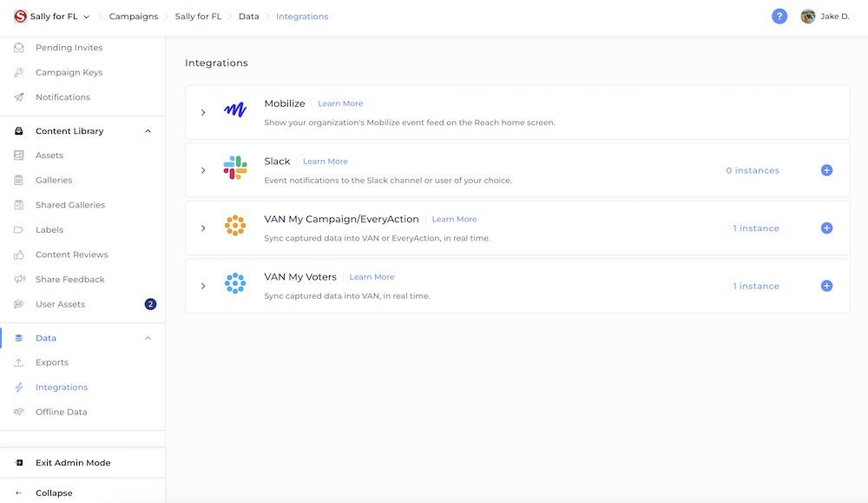Expand the Mobilize integration row

[203, 112]
